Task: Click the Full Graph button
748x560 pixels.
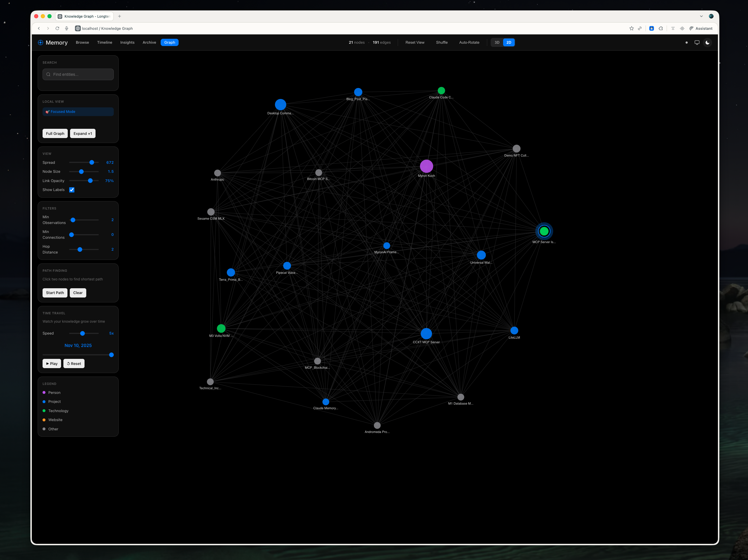Action: [x=55, y=133]
